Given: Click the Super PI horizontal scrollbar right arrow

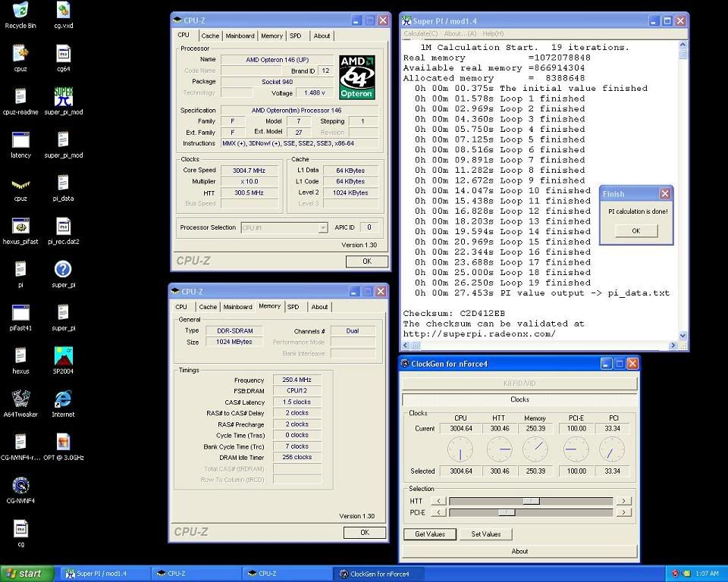Looking at the screenshot, I should 673,346.
